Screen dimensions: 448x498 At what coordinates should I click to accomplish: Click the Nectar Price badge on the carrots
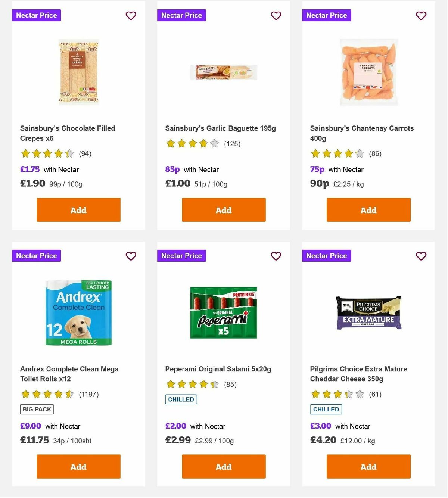[326, 15]
